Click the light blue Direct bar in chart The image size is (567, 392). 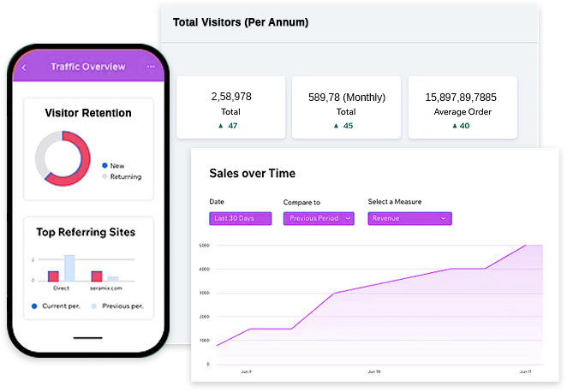point(69,268)
